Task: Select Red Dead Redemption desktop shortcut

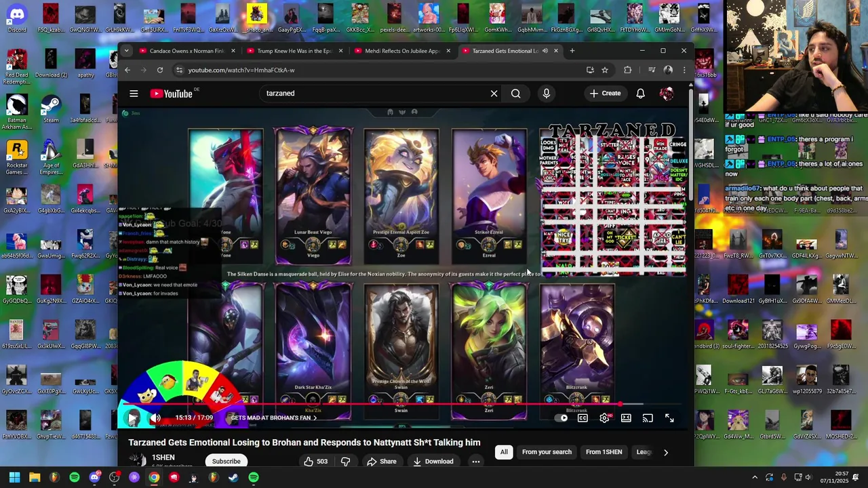Action: [17, 66]
